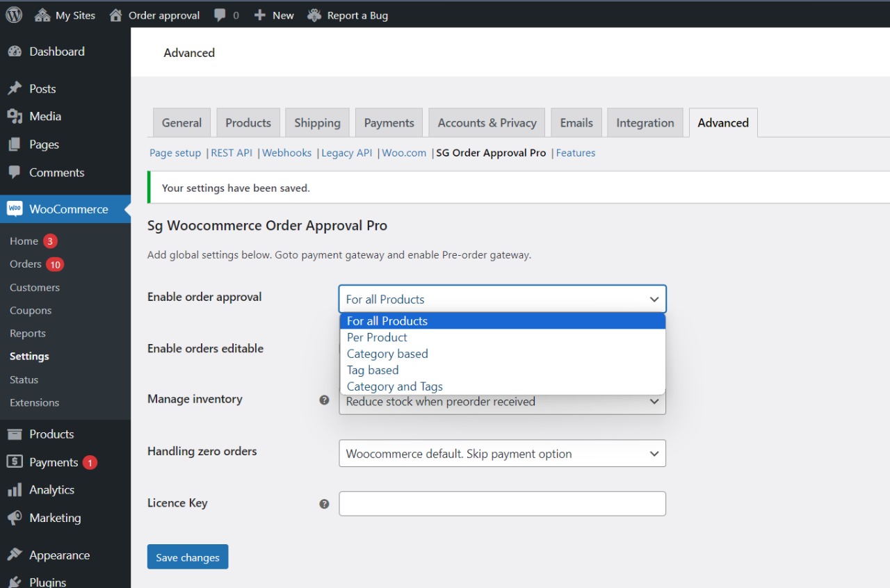Click the Report a Bug icon
This screenshot has height=588, width=890.
tap(314, 15)
